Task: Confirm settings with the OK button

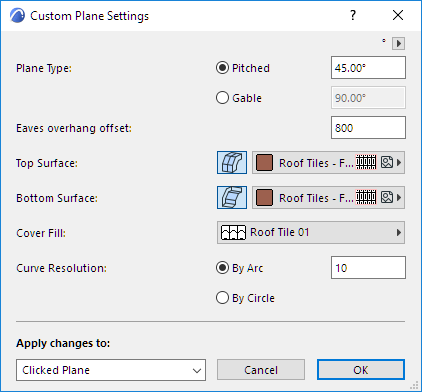Action: (x=361, y=370)
